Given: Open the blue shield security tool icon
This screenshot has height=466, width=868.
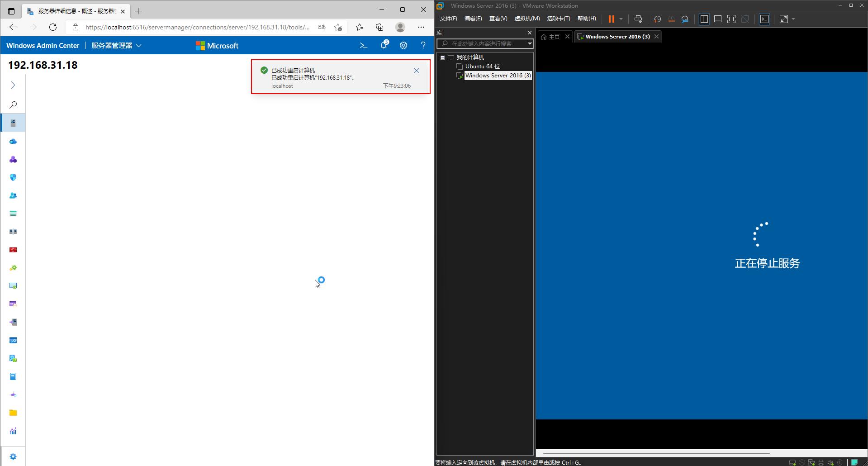Looking at the screenshot, I should [x=13, y=177].
